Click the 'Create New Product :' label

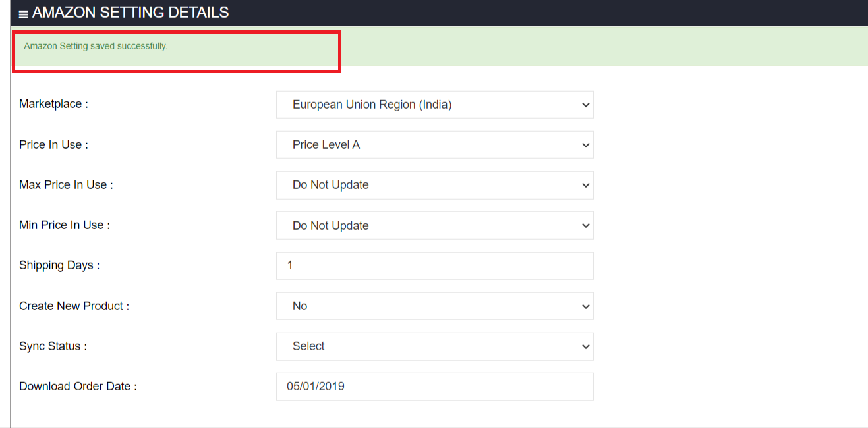[x=74, y=306]
